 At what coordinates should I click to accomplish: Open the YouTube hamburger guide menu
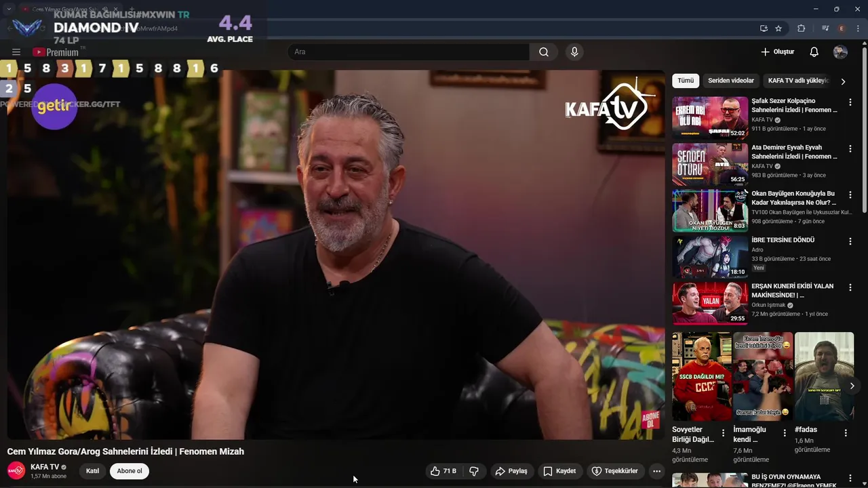(16, 52)
